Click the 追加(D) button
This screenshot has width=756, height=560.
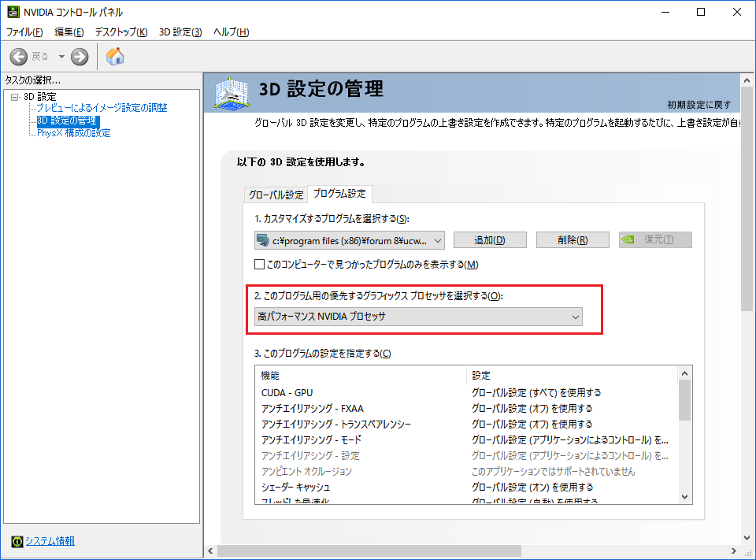point(490,239)
